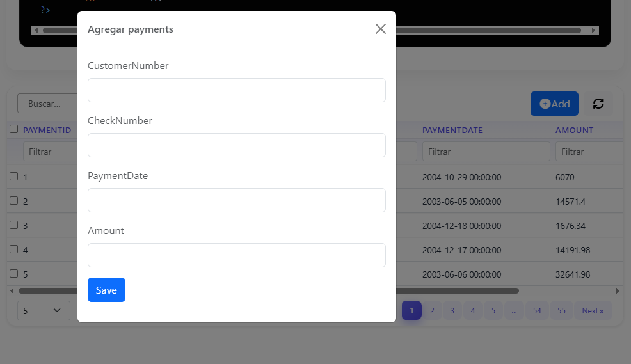Tick the checkbox for row 3
Screen dimensions: 631x364
pos(14,225)
